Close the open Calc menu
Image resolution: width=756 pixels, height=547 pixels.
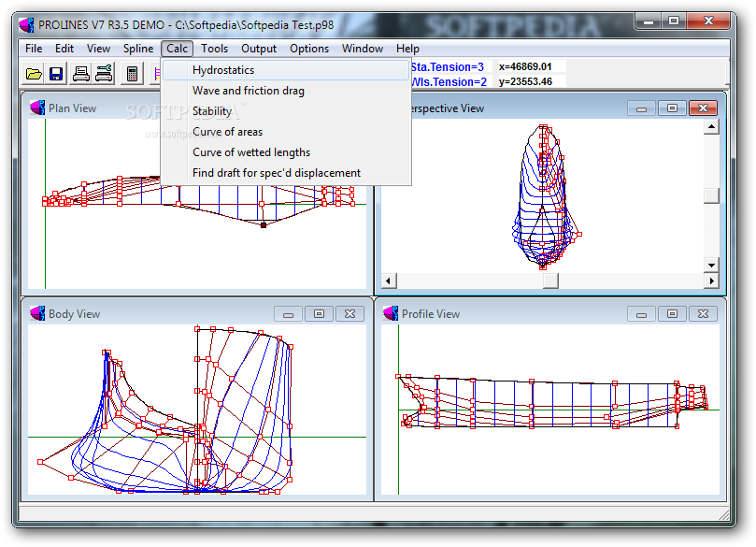click(x=177, y=49)
